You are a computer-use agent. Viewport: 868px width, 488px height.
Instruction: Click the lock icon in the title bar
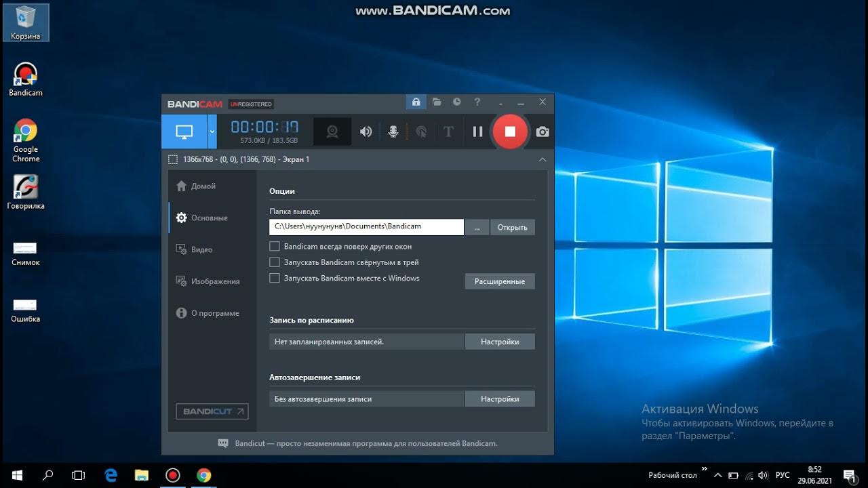pyautogui.click(x=416, y=102)
